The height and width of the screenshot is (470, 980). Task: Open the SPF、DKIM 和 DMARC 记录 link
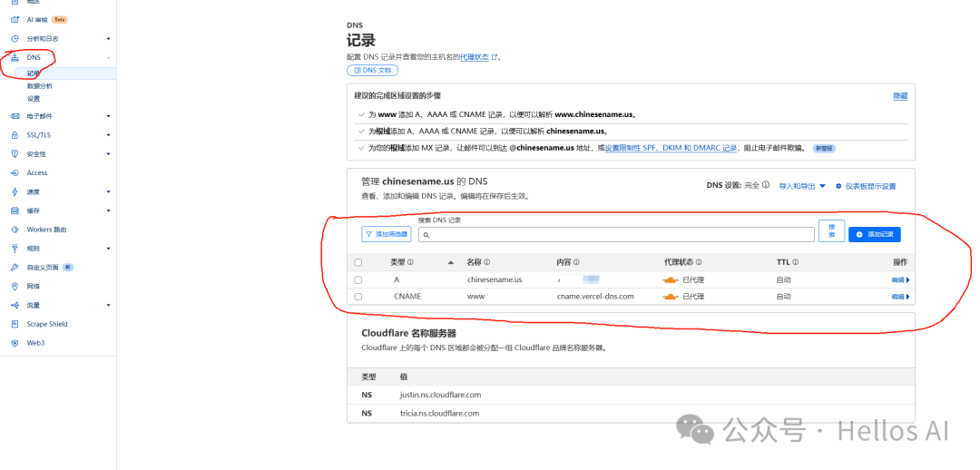tap(671, 148)
